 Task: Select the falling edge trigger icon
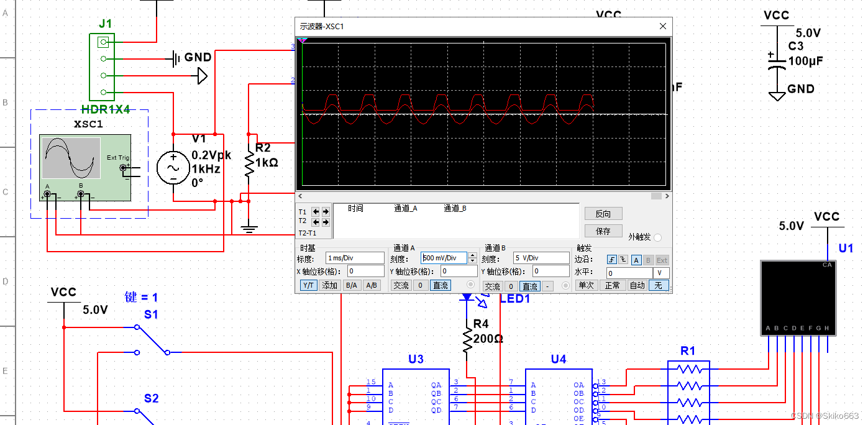pos(623,260)
